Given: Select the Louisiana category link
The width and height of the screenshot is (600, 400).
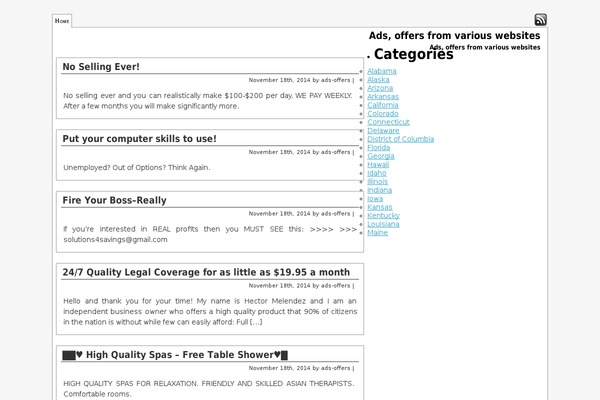Looking at the screenshot, I should [383, 224].
